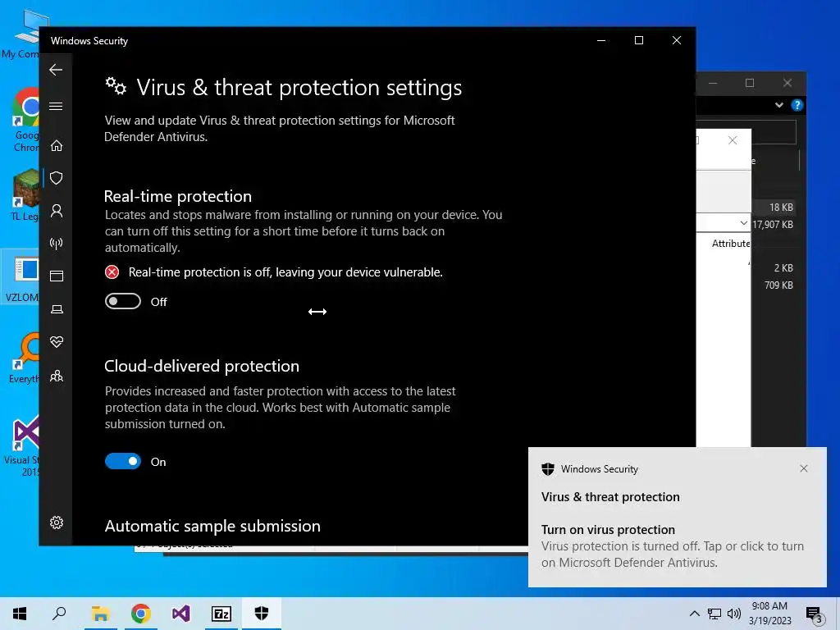Open Account protection person icon
The image size is (840, 630).
(57, 211)
